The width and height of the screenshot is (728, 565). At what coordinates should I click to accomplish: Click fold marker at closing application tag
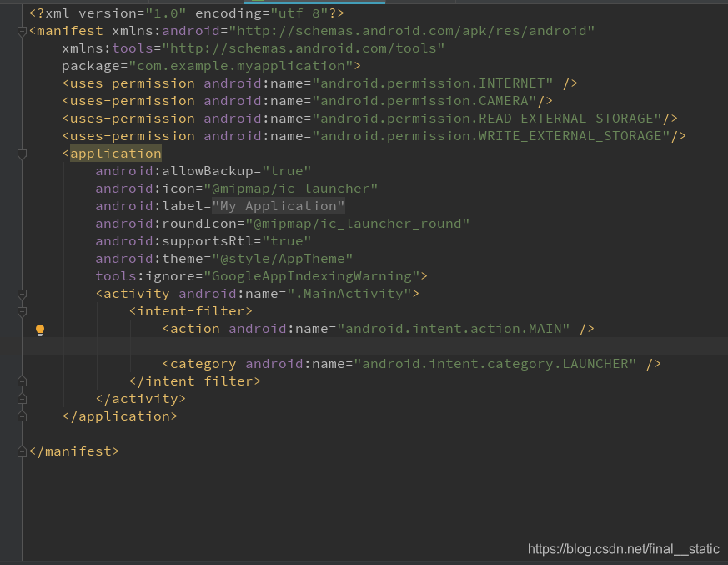(x=22, y=416)
